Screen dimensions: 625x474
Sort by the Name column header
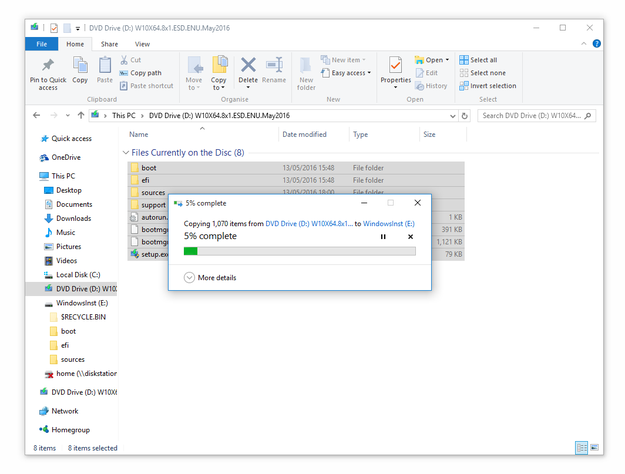click(x=139, y=135)
